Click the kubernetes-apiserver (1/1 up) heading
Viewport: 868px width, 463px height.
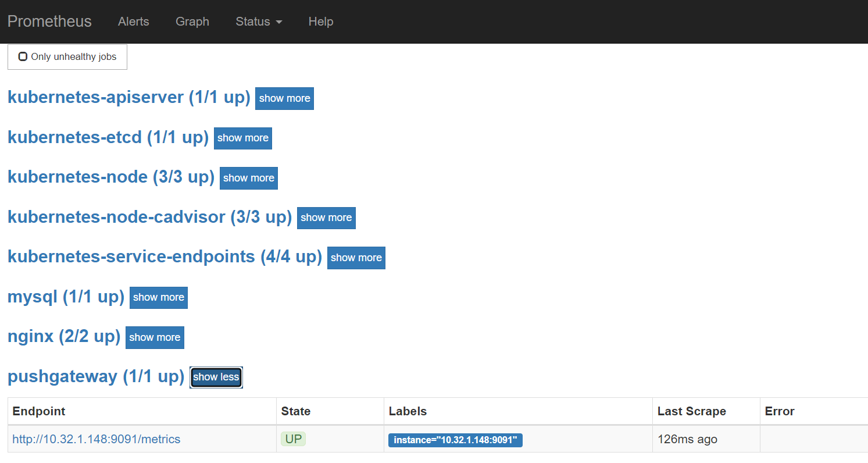(129, 97)
